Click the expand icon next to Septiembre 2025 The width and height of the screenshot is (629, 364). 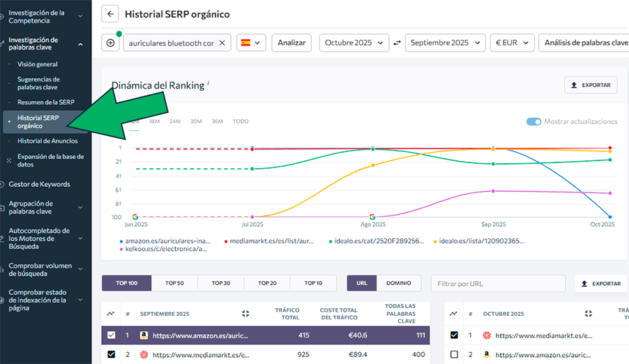click(x=245, y=314)
